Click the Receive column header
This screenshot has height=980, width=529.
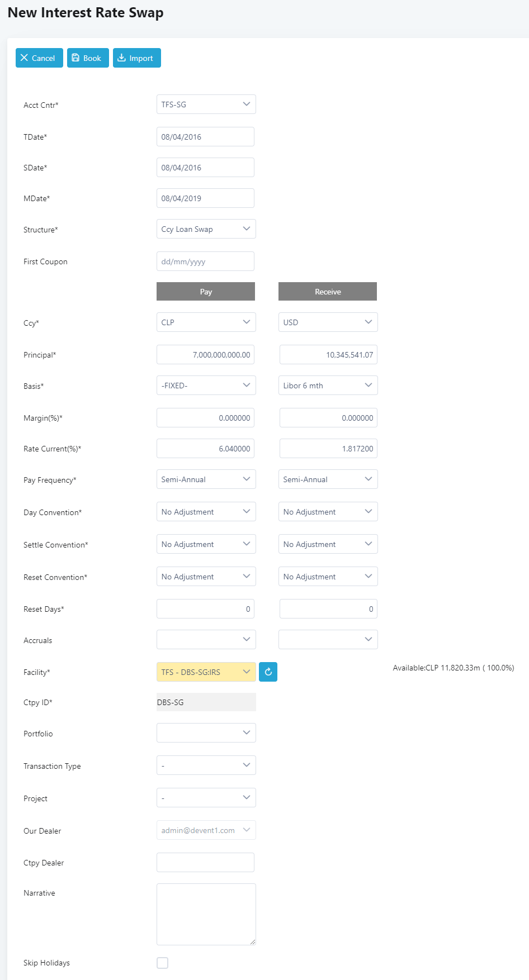tap(328, 292)
